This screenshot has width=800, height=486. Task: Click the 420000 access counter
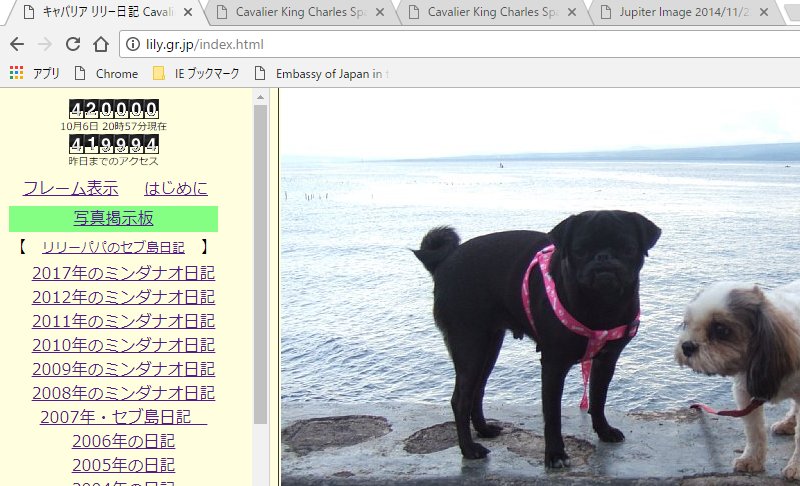tap(114, 109)
